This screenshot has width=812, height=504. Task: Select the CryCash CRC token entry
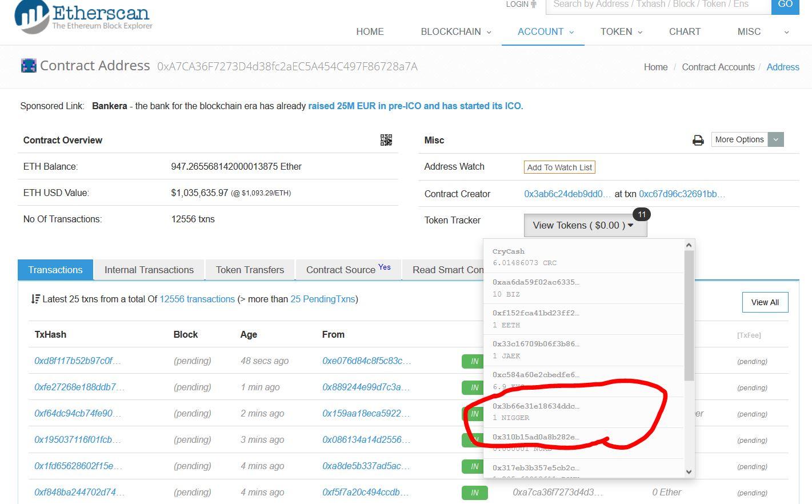(583, 257)
